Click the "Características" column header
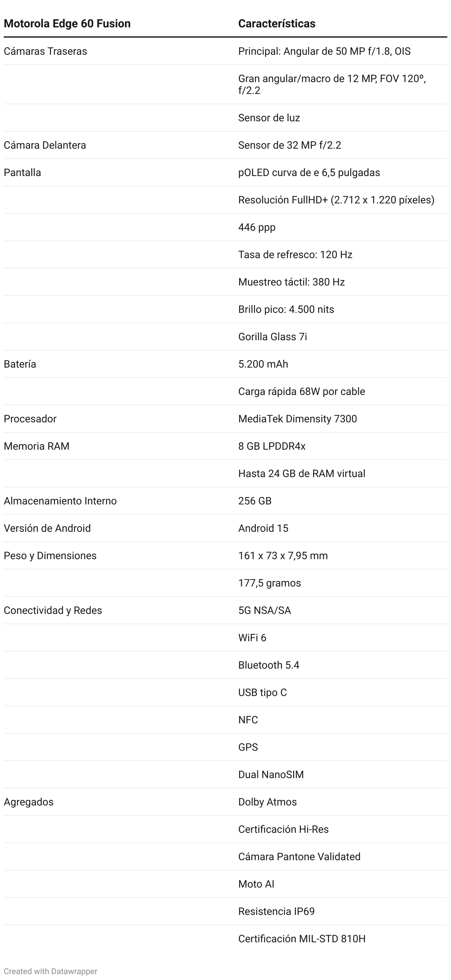Image resolution: width=451 pixels, height=980 pixels. tap(277, 24)
